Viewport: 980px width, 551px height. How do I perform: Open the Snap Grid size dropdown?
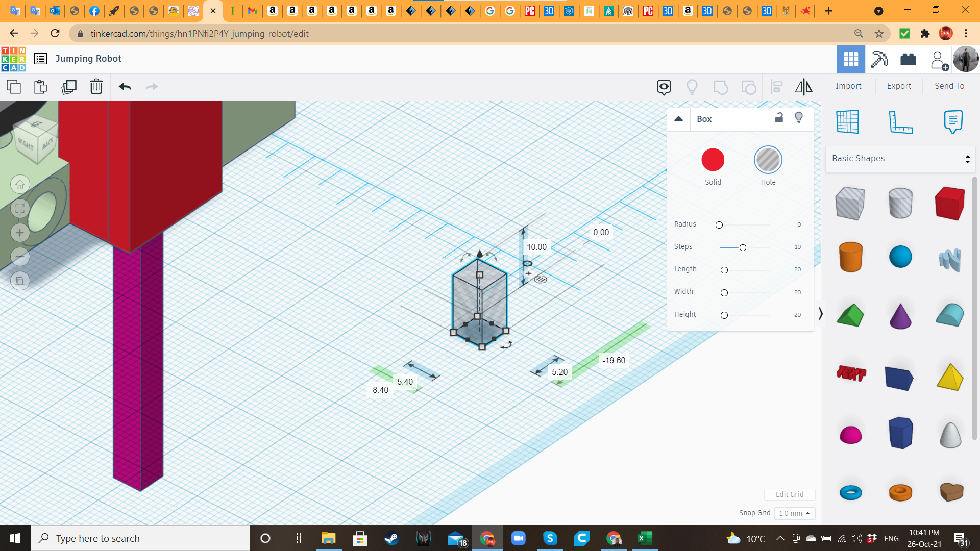(x=794, y=513)
